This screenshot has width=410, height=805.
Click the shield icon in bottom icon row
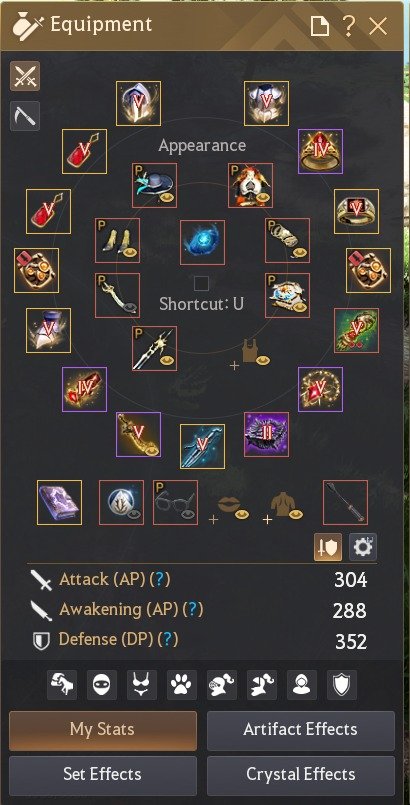coord(342,685)
